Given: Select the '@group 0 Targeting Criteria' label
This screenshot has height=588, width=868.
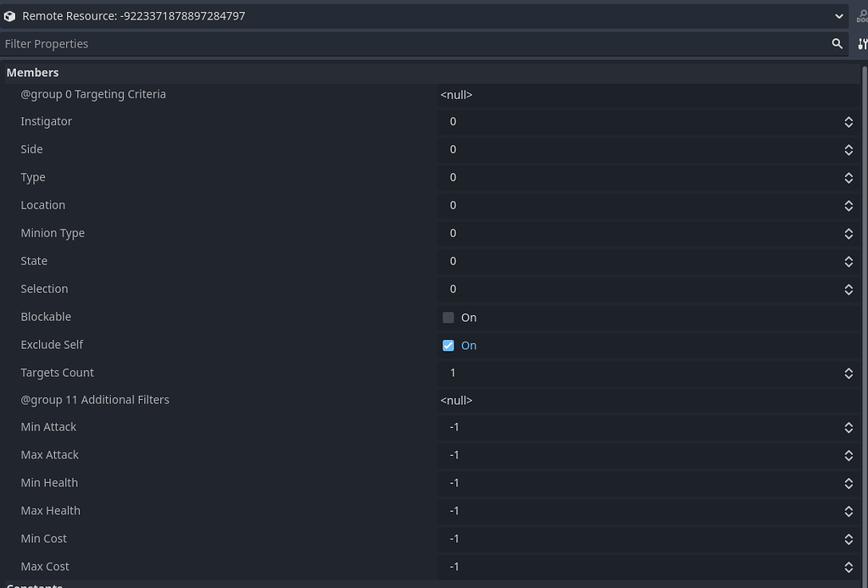Looking at the screenshot, I should pyautogui.click(x=93, y=94).
